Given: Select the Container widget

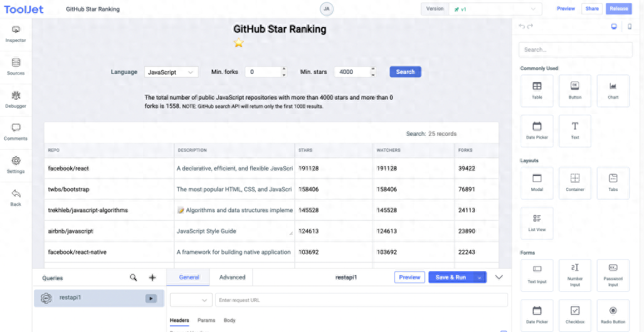Looking at the screenshot, I should 575,183.
